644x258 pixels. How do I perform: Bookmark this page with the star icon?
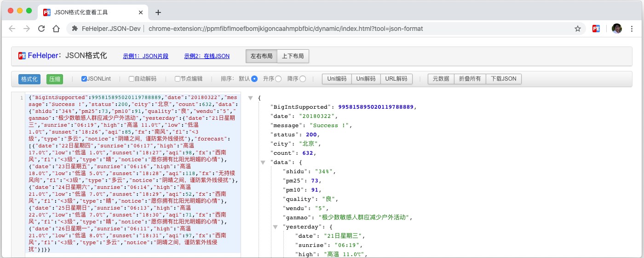click(x=578, y=29)
